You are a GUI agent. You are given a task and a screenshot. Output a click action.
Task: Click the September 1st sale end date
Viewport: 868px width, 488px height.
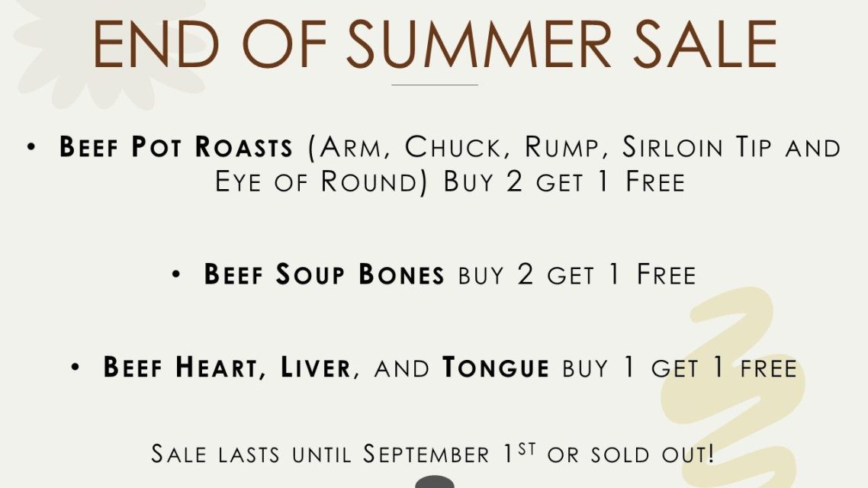pyautogui.click(x=449, y=454)
